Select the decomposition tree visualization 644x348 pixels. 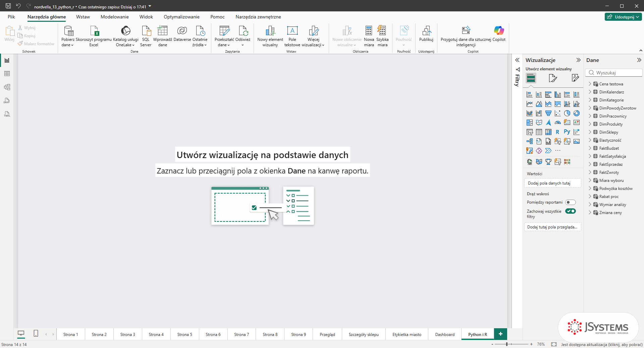click(x=529, y=141)
